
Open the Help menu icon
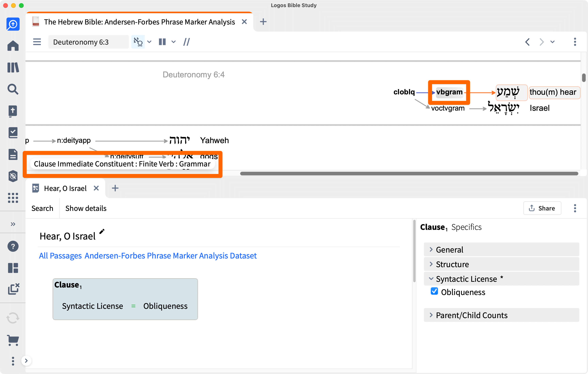point(13,246)
